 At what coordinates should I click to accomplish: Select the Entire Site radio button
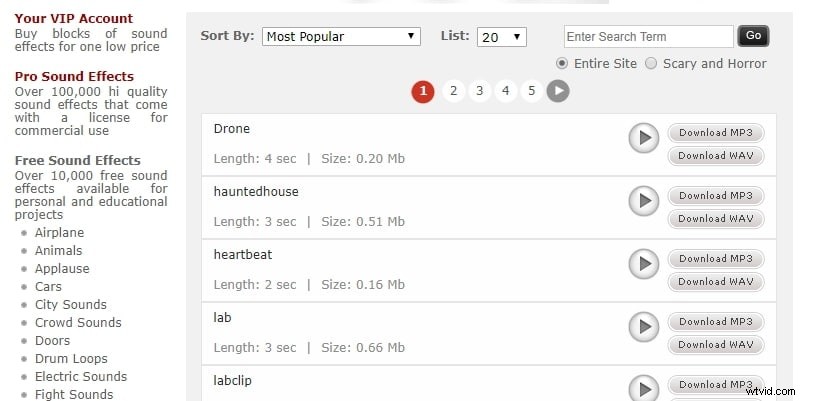point(562,63)
